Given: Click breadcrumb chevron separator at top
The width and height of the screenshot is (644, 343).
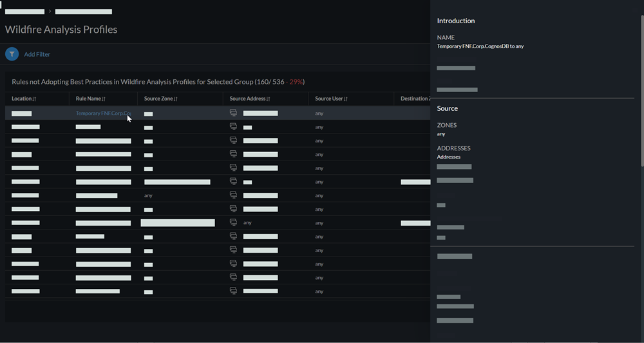Looking at the screenshot, I should 50,12.
